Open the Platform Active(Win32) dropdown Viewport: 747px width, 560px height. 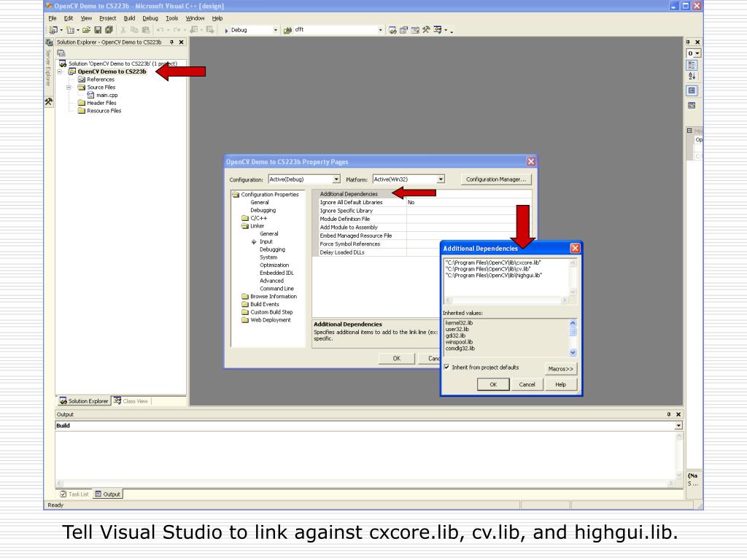441,179
